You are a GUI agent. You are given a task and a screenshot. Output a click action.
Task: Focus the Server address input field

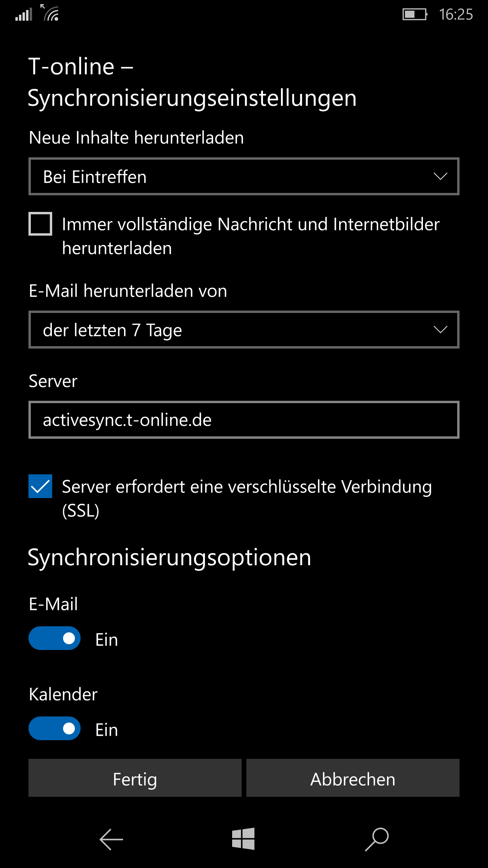point(244,420)
